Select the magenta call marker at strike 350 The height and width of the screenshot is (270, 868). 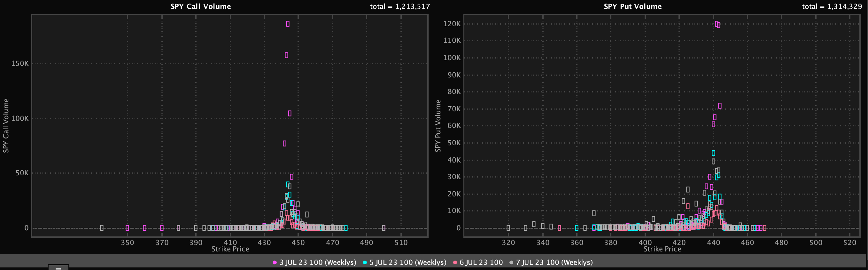point(128,228)
